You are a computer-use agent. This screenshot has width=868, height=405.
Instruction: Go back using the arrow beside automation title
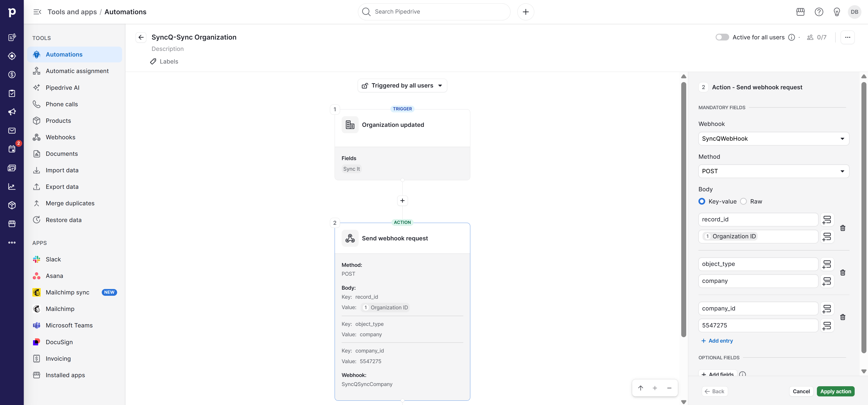coord(141,37)
